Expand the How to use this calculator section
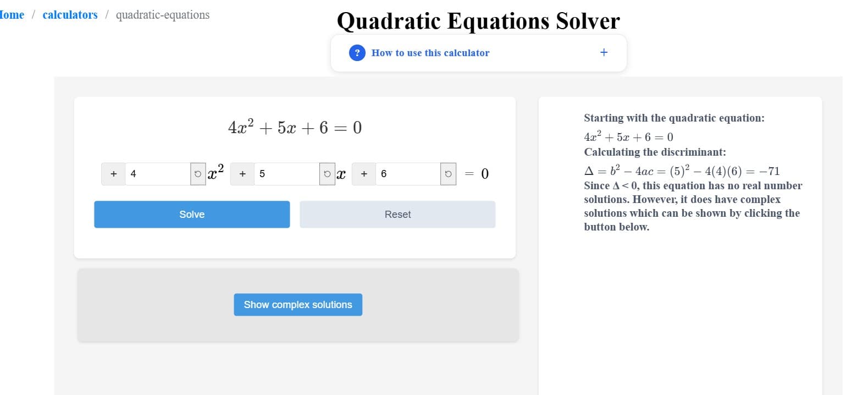 pyautogui.click(x=430, y=53)
